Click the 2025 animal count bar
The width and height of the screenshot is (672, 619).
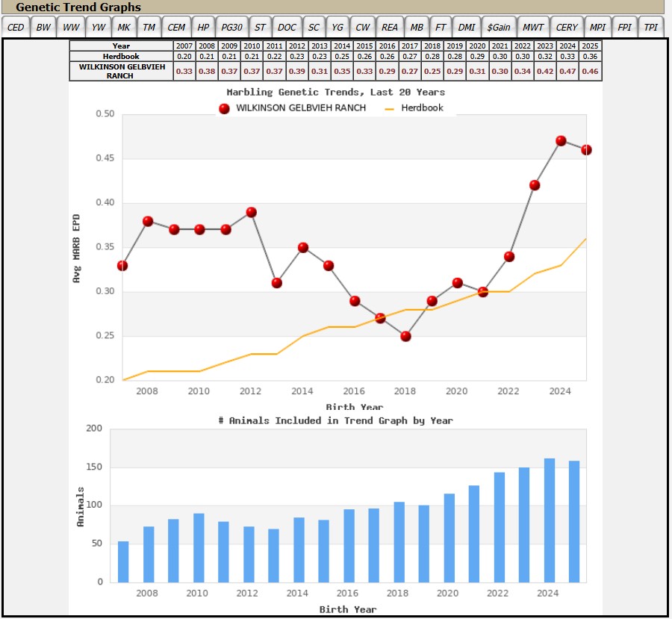tap(574, 521)
